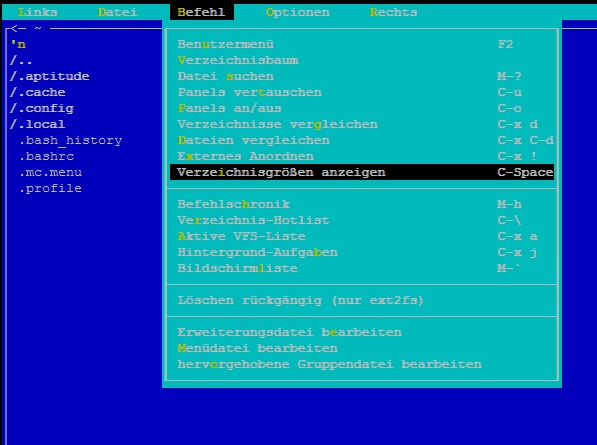Screen dimensions: 597x445
Task: Choose Verzeichnisse vergleichen
Action: [x=362, y=124]
